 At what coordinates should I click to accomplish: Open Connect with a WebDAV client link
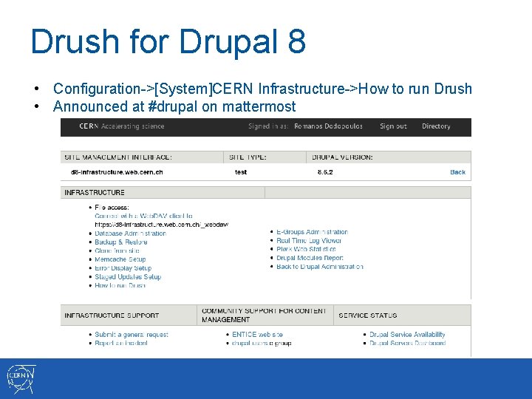click(143, 216)
